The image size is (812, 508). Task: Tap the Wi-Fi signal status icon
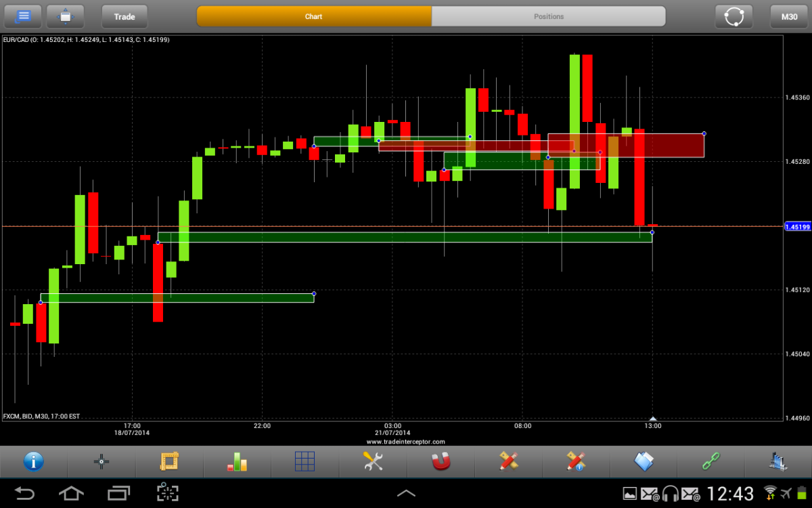pyautogui.click(x=770, y=492)
